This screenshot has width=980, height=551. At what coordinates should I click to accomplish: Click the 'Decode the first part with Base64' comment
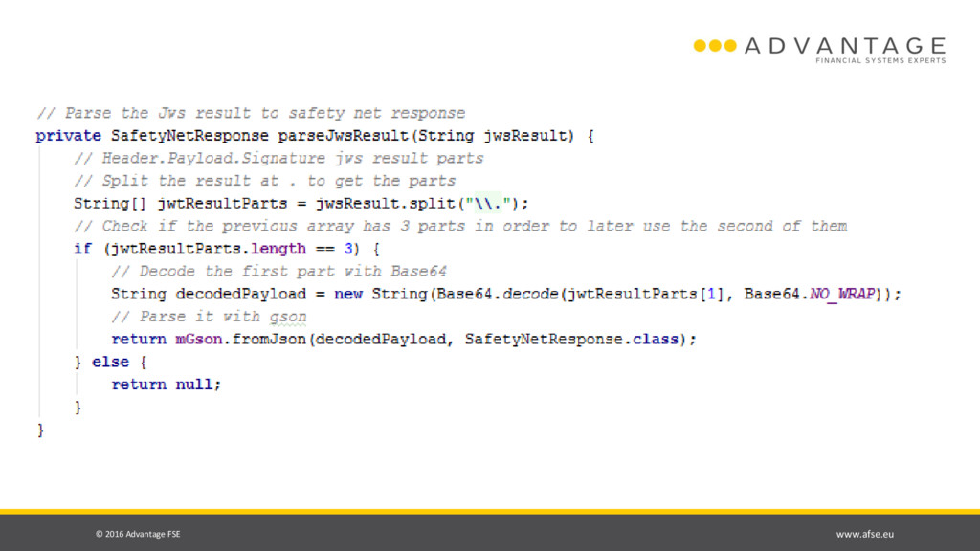278,272
